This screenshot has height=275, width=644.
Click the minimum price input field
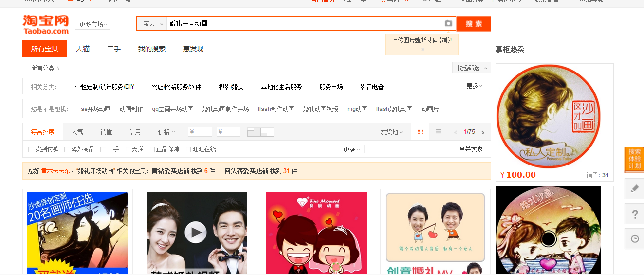[200, 132]
